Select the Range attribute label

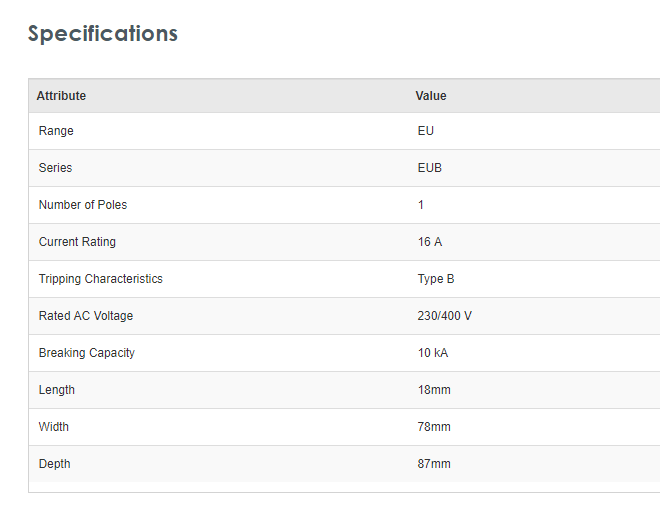point(56,131)
